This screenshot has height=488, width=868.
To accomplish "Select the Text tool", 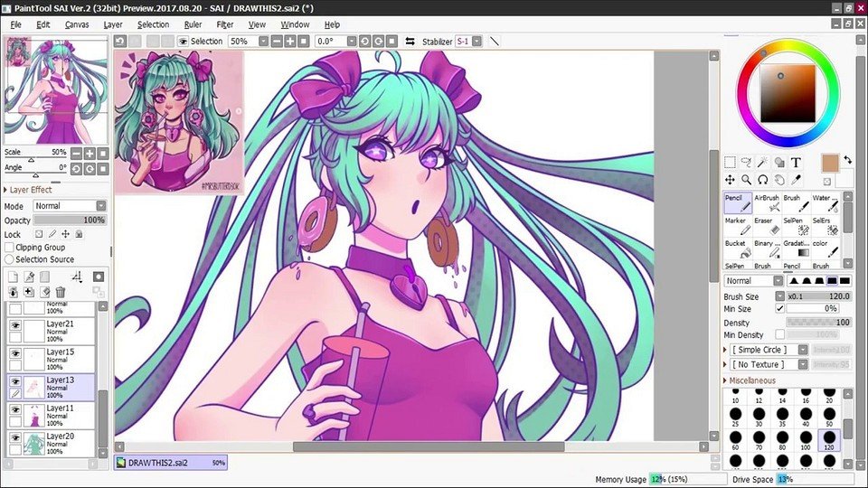I will [796, 162].
